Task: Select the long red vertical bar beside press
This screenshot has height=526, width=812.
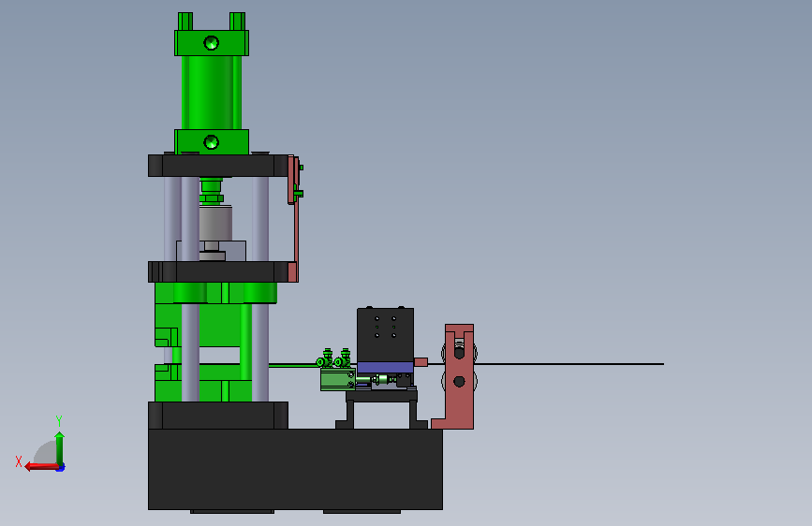Action: click(296, 233)
